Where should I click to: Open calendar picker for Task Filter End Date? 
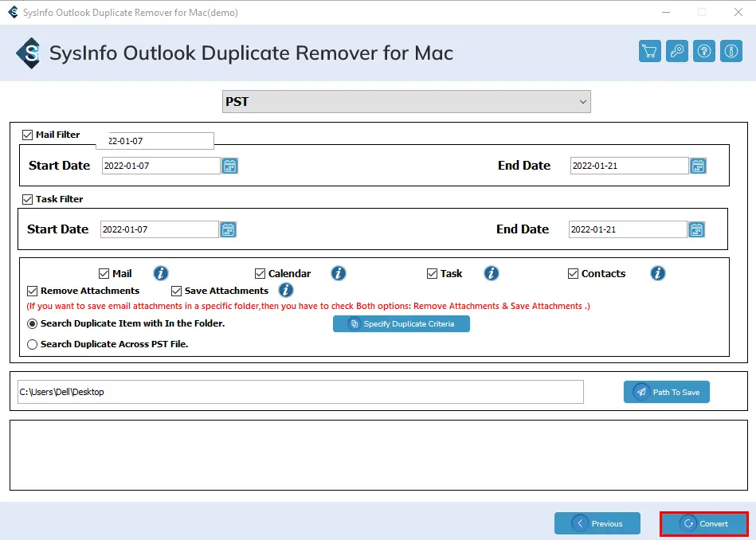point(697,229)
